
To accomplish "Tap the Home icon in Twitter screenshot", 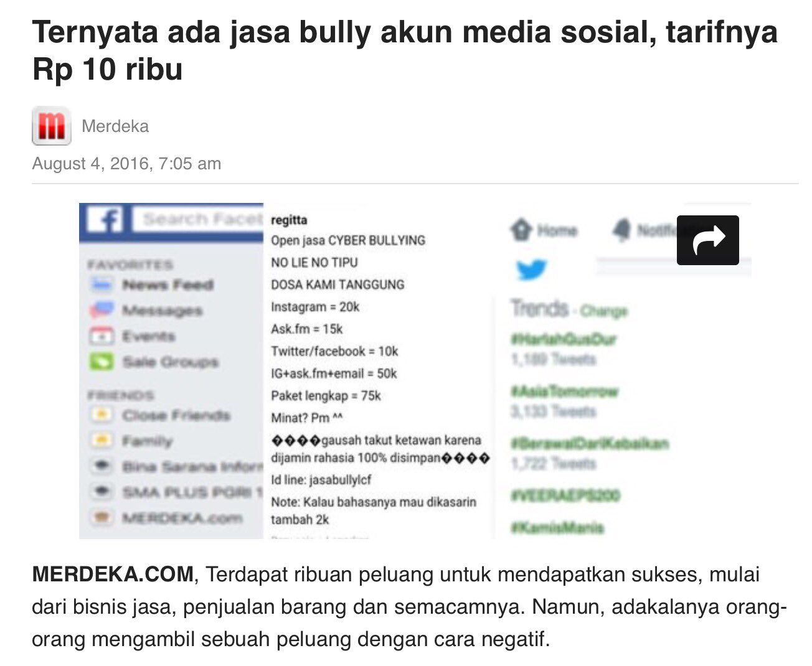I will pos(521,230).
